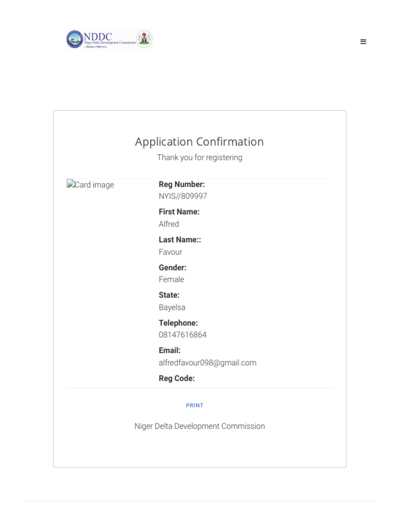Click the Application Confirmation heading
Screen dimensions: 399x532
pyautogui.click(x=199, y=142)
